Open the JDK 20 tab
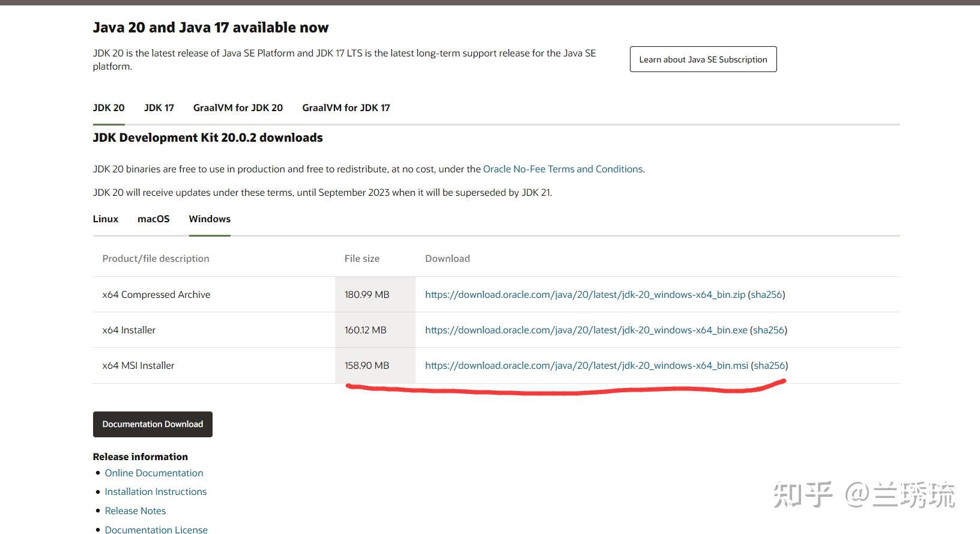 (x=109, y=108)
